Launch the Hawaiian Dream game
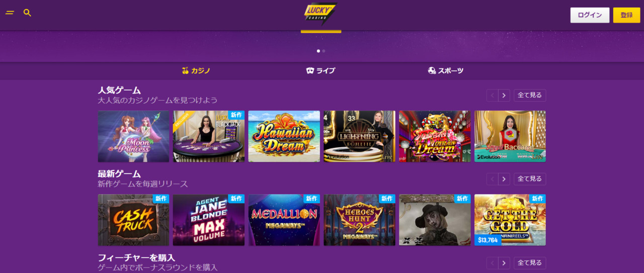 coord(284,136)
